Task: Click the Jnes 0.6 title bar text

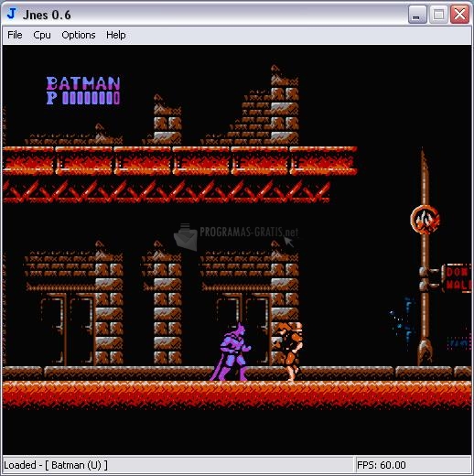Action: (x=47, y=15)
